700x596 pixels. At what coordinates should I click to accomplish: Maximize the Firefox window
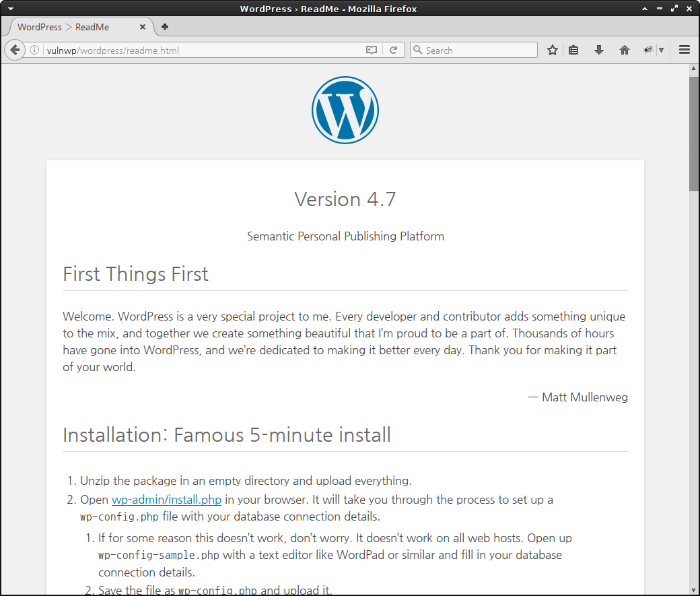(674, 9)
